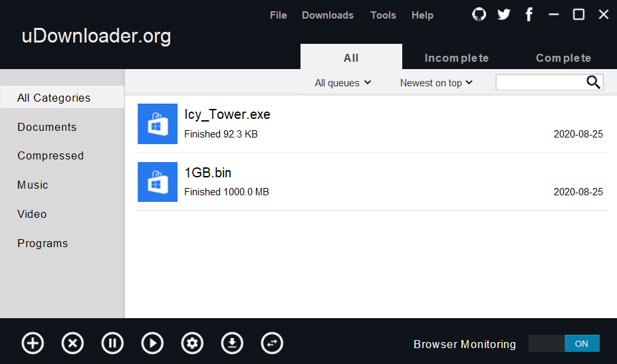Expand the All queues dropdown

coord(343,83)
